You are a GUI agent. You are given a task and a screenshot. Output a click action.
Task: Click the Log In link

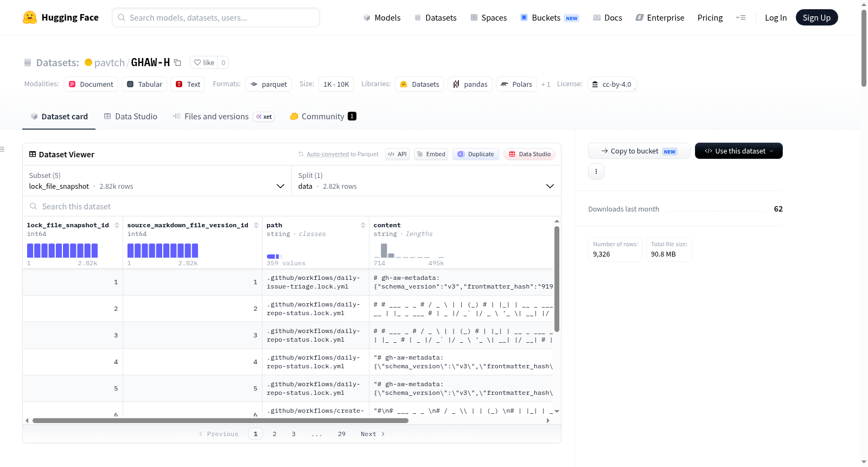pos(776,17)
